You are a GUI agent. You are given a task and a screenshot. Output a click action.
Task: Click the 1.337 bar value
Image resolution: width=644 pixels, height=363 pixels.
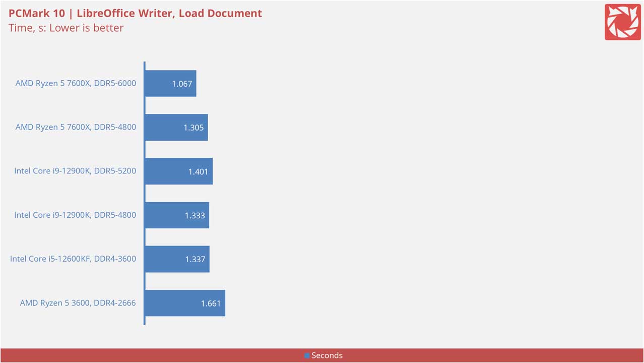tap(195, 259)
